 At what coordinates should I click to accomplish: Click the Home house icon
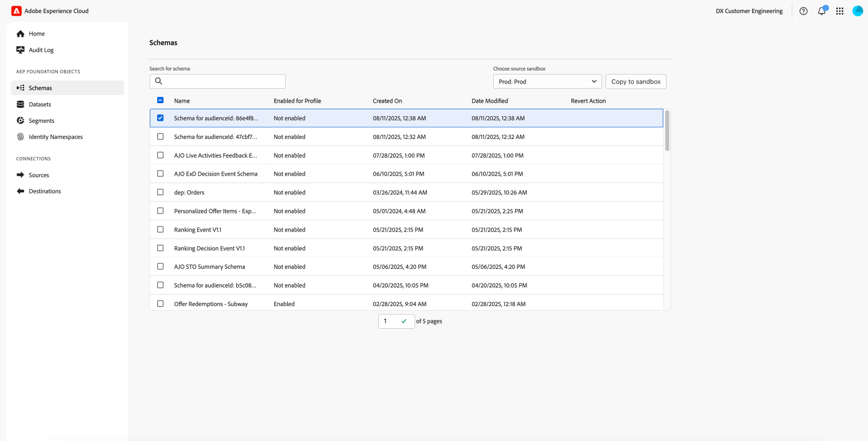pyautogui.click(x=21, y=34)
